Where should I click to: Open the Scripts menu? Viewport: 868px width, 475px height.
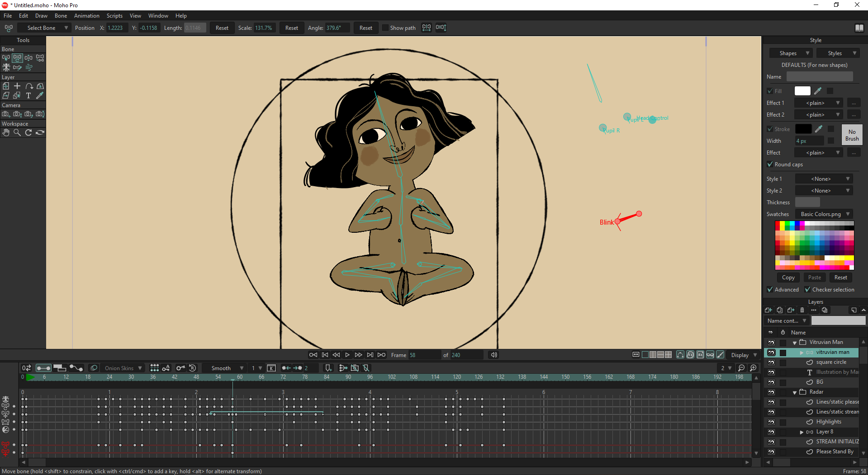tap(114, 16)
